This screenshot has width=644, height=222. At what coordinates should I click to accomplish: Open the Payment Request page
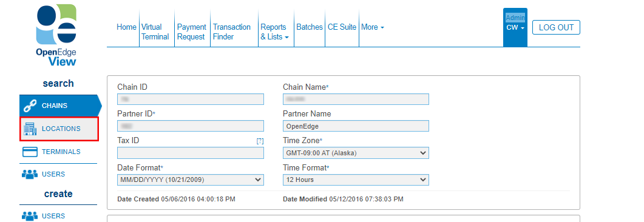[x=191, y=32]
